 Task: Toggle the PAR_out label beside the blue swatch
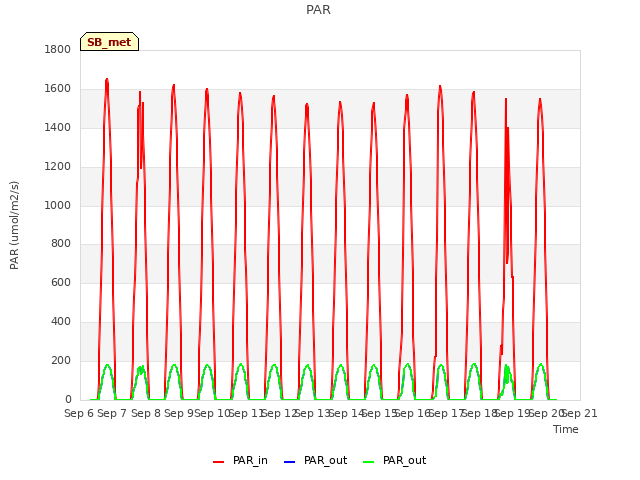click(x=325, y=461)
